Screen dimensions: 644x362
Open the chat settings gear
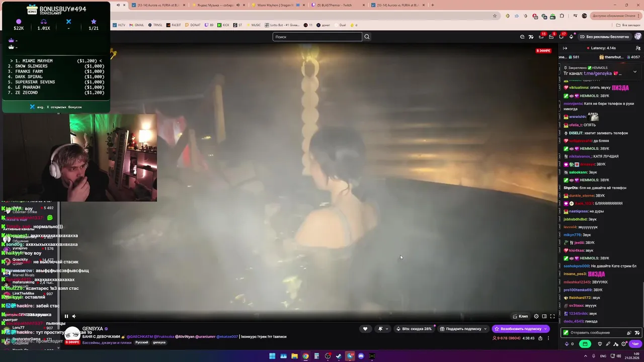click(x=624, y=344)
